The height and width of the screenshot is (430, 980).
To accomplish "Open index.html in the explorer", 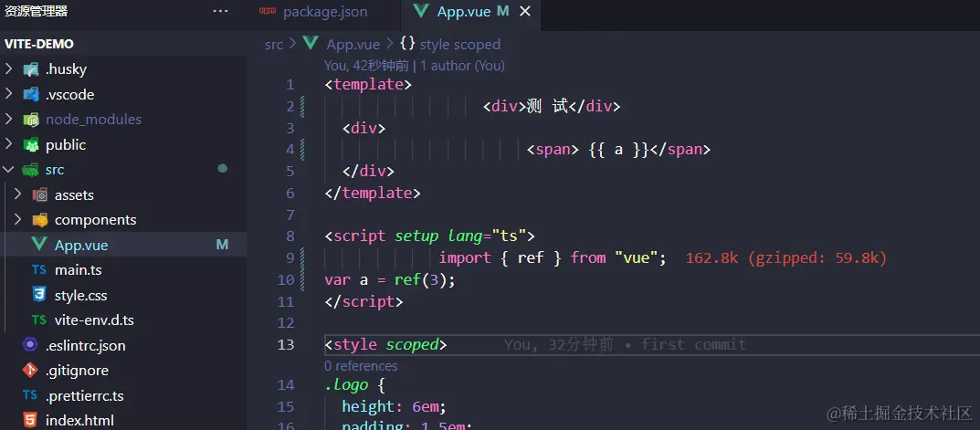I will click(79, 421).
